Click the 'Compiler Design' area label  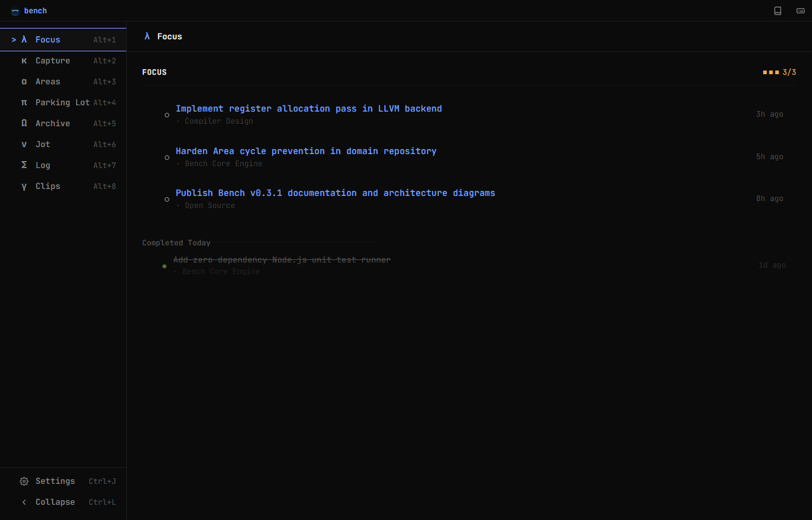click(219, 121)
